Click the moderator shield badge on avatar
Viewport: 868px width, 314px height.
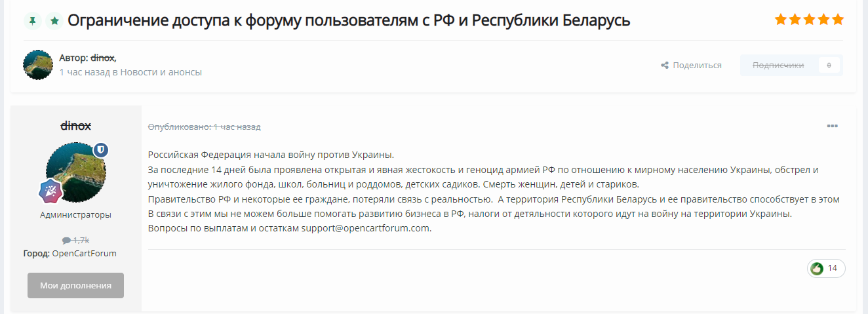(x=101, y=150)
